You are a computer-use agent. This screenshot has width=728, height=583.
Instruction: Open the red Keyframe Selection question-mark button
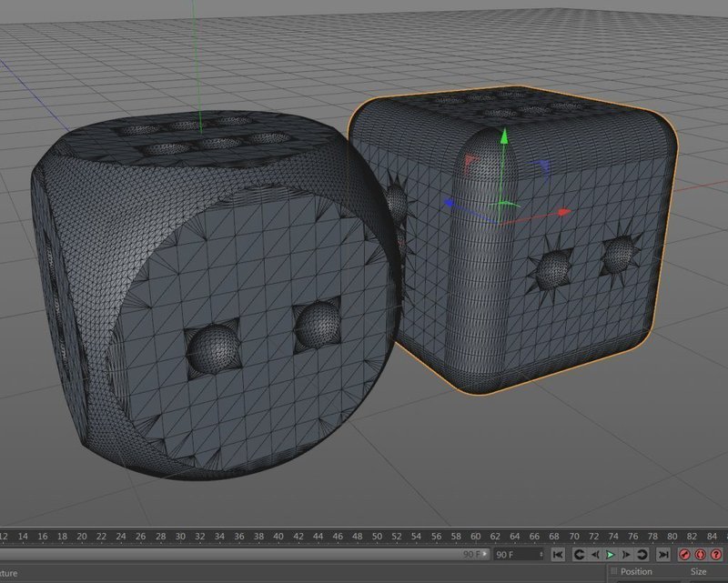(716, 554)
